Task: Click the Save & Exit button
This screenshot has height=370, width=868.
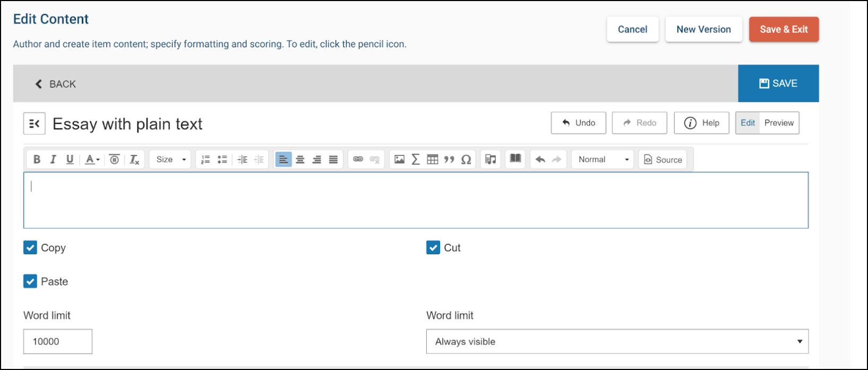Action: click(x=784, y=29)
